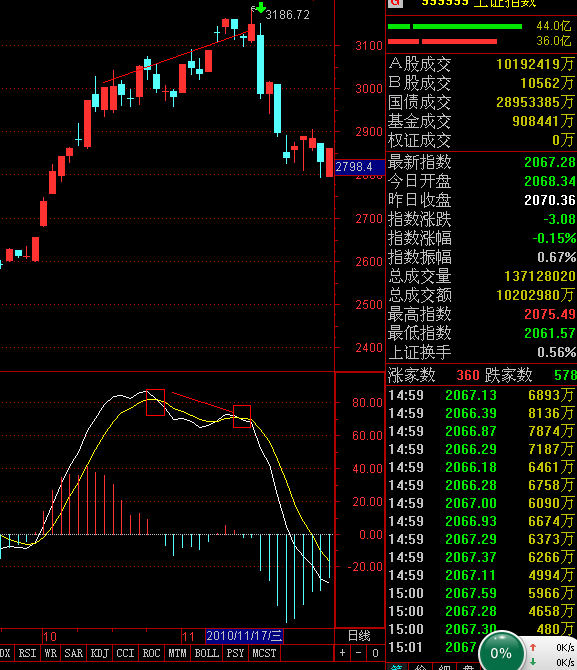
Task: Click the 15:00 tick row priced 2067.59
Action: [481, 593]
